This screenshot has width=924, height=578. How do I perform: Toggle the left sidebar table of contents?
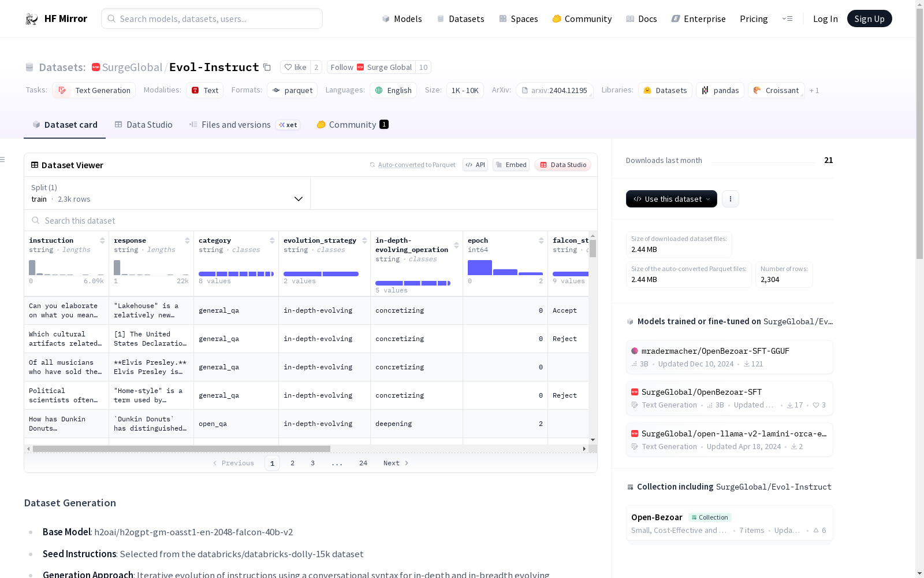tap(3, 160)
